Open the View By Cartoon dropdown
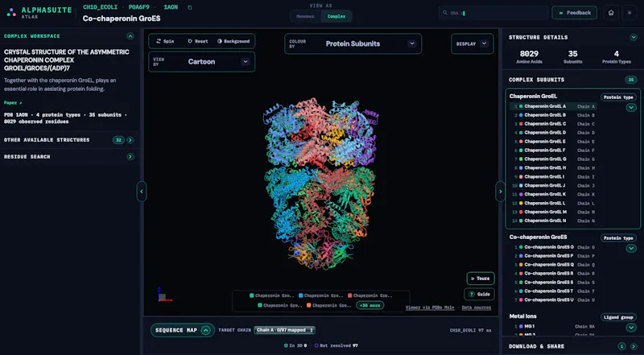Image resolution: width=644 pixels, height=355 pixels. click(201, 62)
